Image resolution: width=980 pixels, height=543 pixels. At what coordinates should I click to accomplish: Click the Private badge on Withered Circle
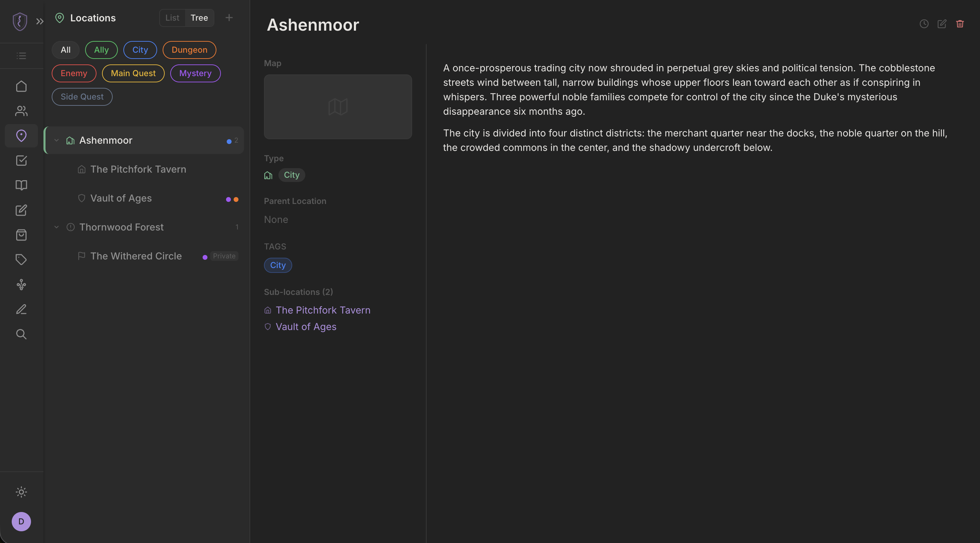click(224, 256)
